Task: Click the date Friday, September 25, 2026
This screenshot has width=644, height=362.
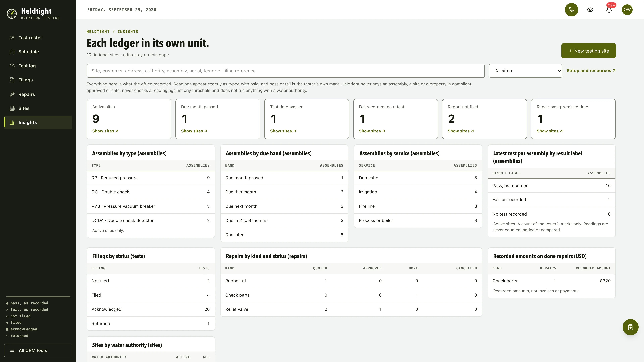Action: (122, 10)
